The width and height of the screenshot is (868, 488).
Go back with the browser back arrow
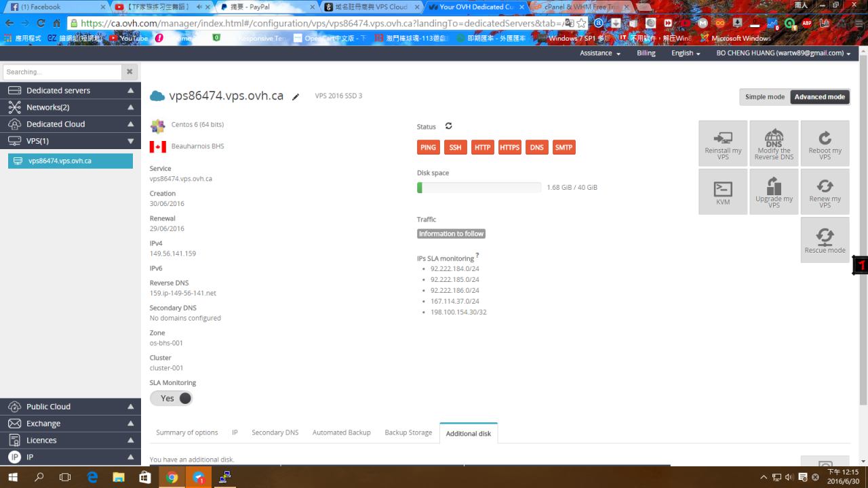tap(9, 23)
